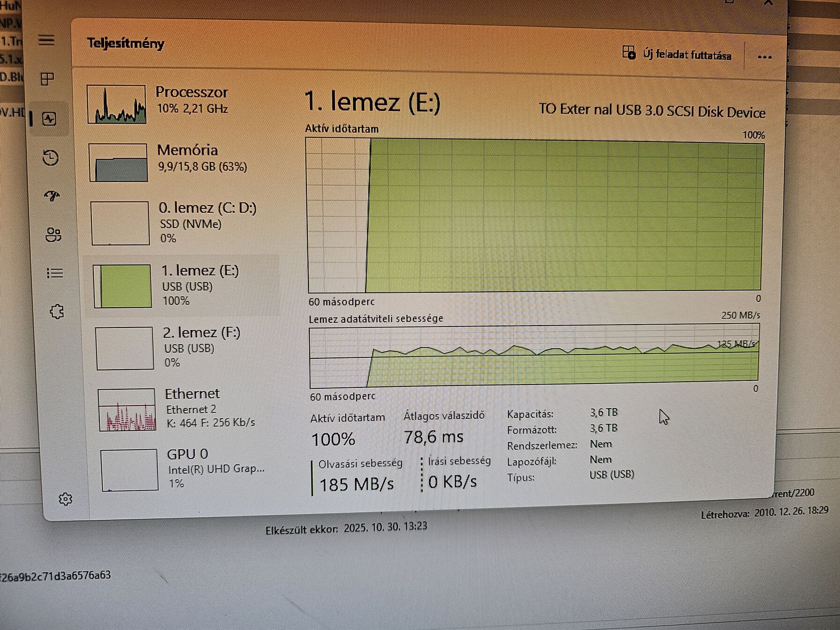Click the Lapozófájl Nem value
Image resolution: width=840 pixels, height=630 pixels.
click(601, 460)
